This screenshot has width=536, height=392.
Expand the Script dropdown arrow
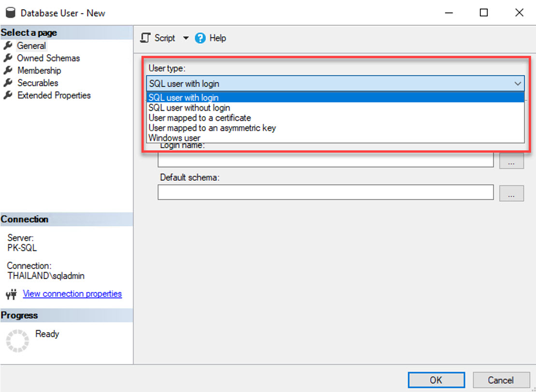[186, 38]
